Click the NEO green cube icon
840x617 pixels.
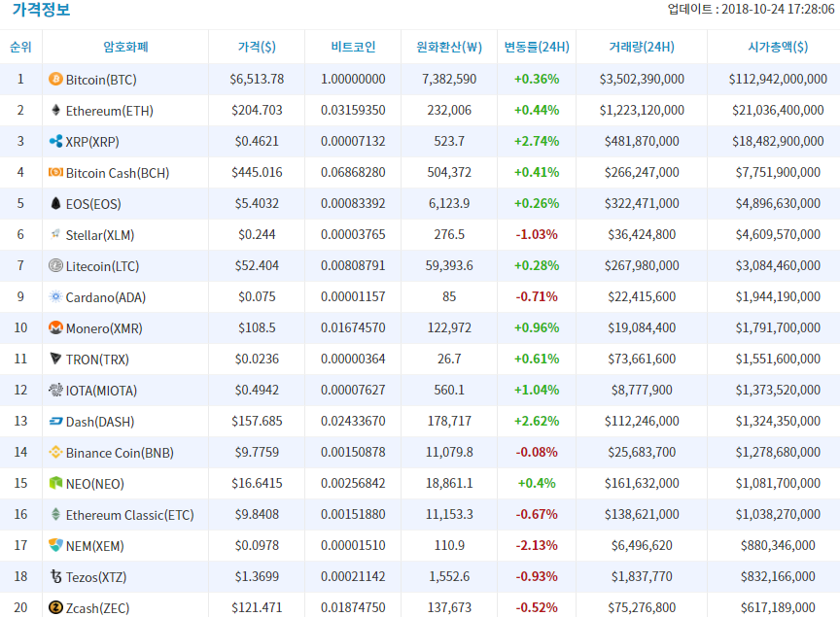[x=55, y=483]
